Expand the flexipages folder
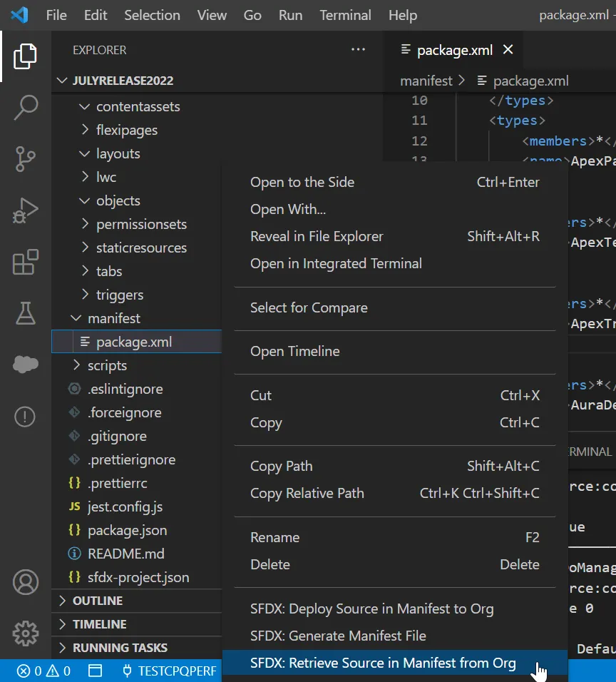This screenshot has width=616, height=682. pyautogui.click(x=127, y=130)
